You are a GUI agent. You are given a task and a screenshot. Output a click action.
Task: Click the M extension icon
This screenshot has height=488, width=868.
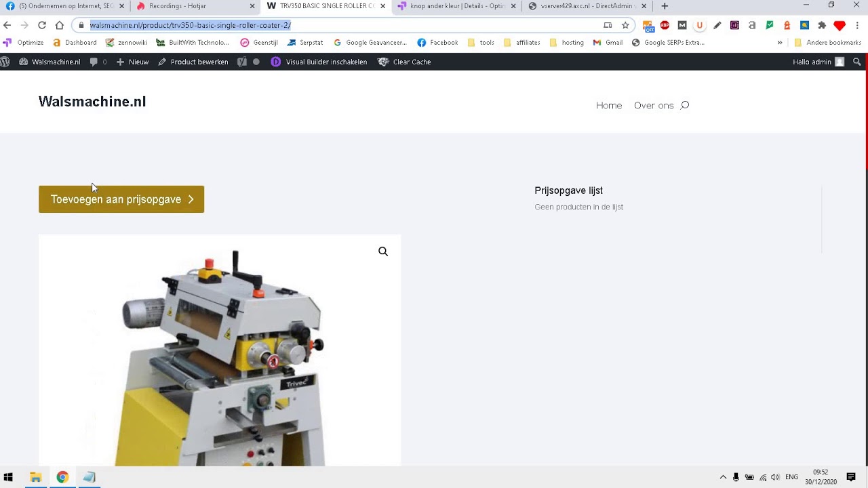[682, 25]
